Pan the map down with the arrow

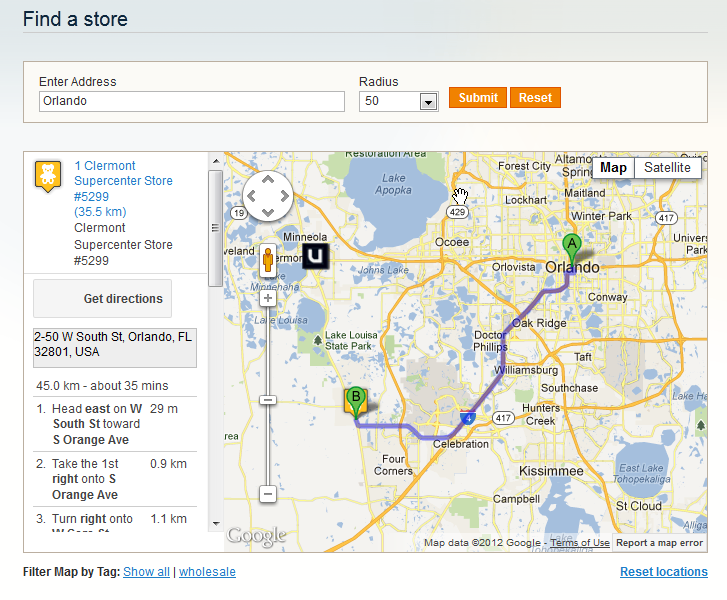268,213
